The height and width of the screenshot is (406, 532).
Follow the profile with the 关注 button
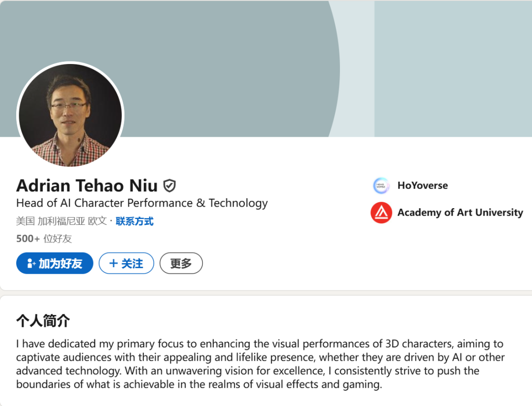126,263
